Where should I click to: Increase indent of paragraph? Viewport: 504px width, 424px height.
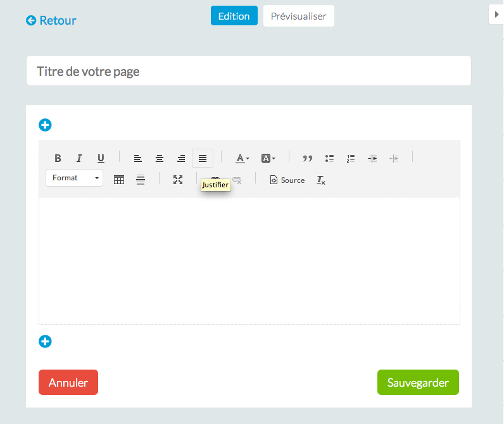pyautogui.click(x=372, y=158)
